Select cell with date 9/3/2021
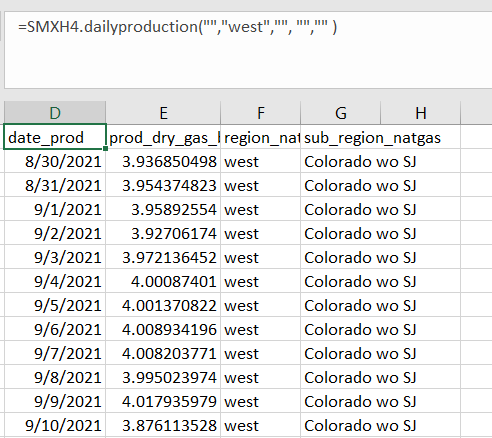This screenshot has width=492, height=438. 55,257
